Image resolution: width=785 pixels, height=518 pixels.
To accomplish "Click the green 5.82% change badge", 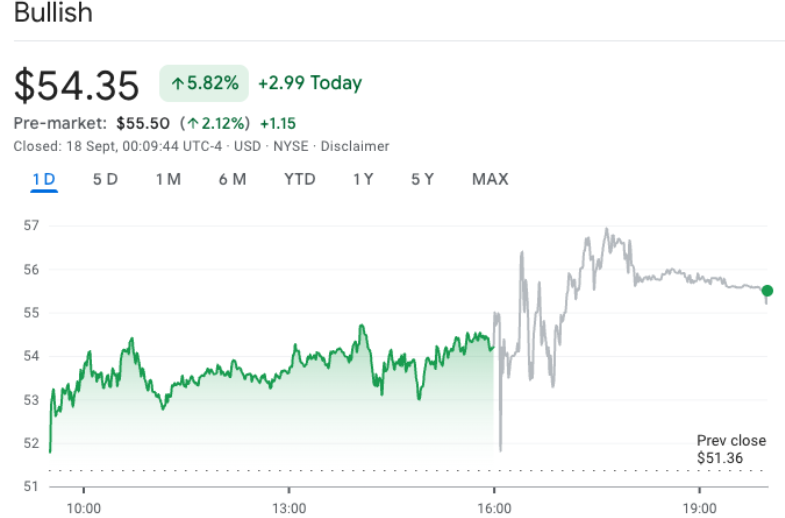I will tap(204, 84).
